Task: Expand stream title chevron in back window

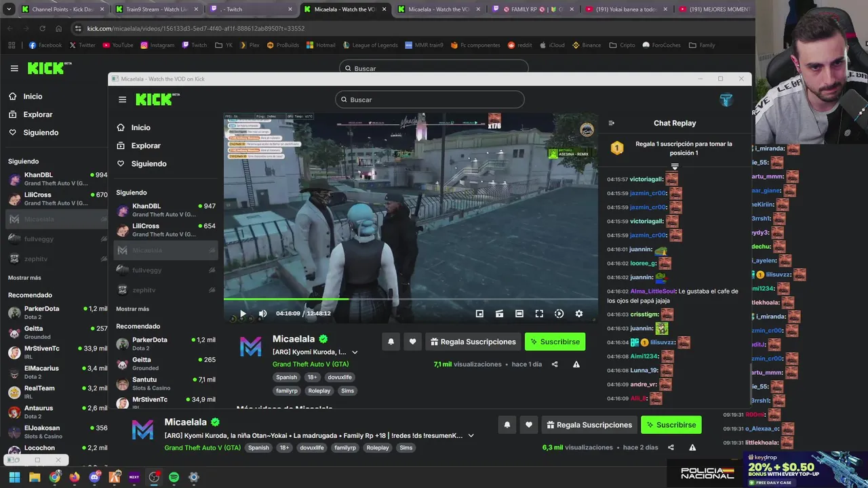Action: 471,436
